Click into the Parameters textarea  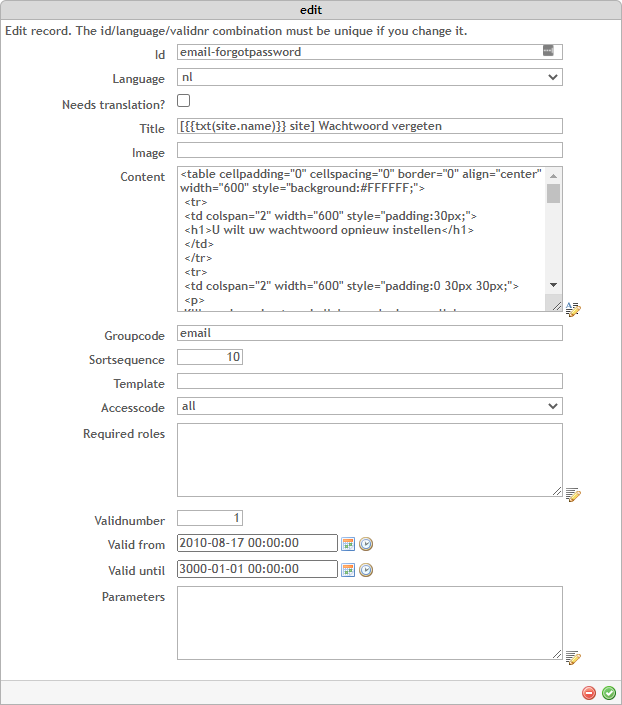(x=370, y=623)
